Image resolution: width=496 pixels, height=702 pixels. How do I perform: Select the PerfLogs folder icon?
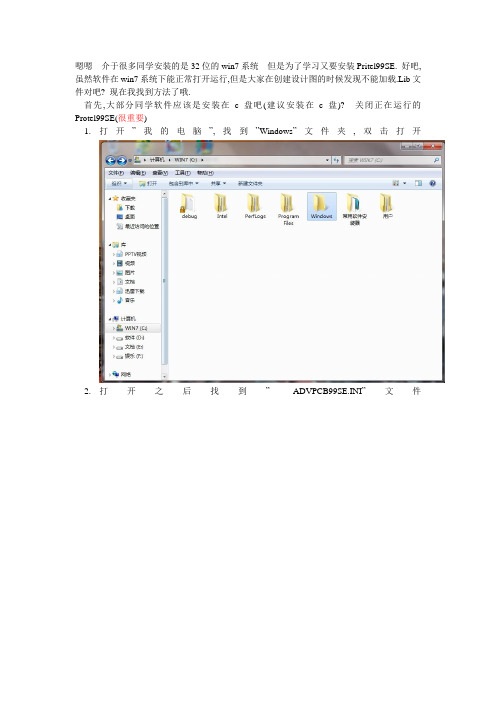click(255, 206)
